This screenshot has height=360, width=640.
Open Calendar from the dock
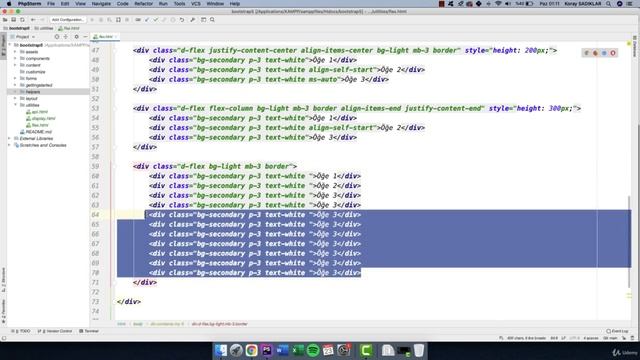[x=328, y=350]
